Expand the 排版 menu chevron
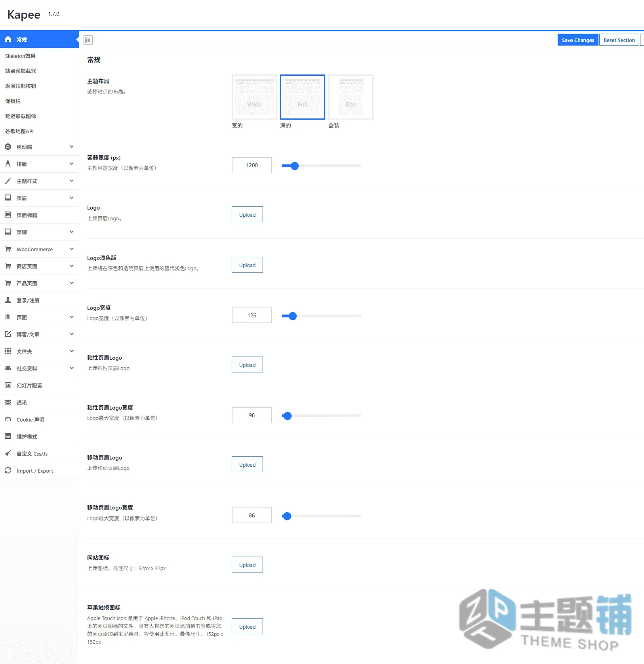 pos(72,164)
